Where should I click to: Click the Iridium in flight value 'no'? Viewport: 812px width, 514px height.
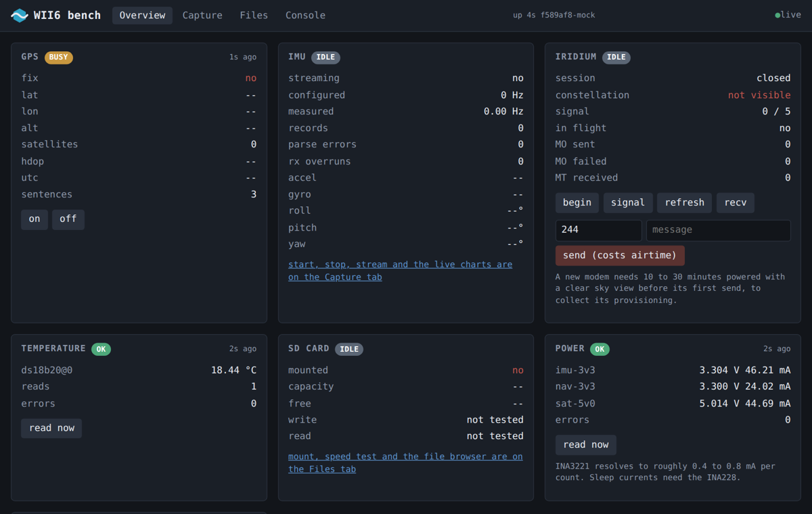[785, 128]
